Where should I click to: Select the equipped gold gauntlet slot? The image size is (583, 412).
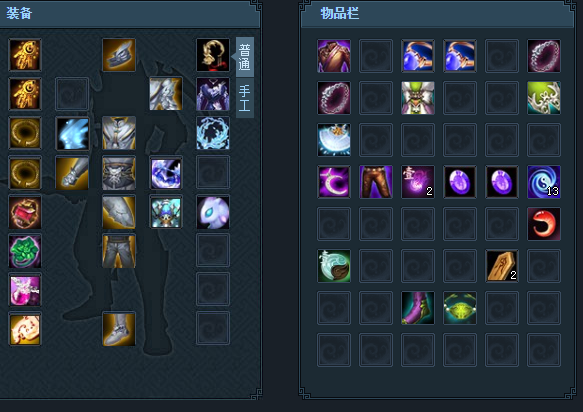tap(72, 173)
